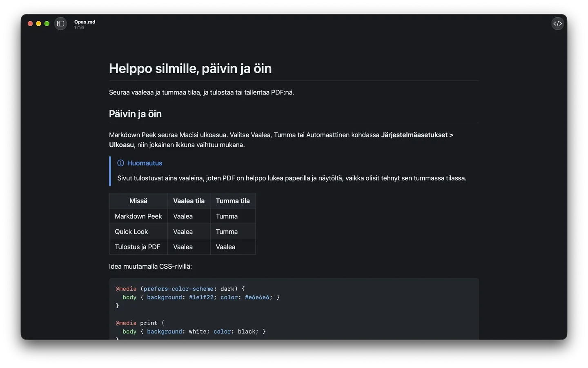Toggle the sidebar panel icon
The height and width of the screenshot is (368, 588).
60,24
